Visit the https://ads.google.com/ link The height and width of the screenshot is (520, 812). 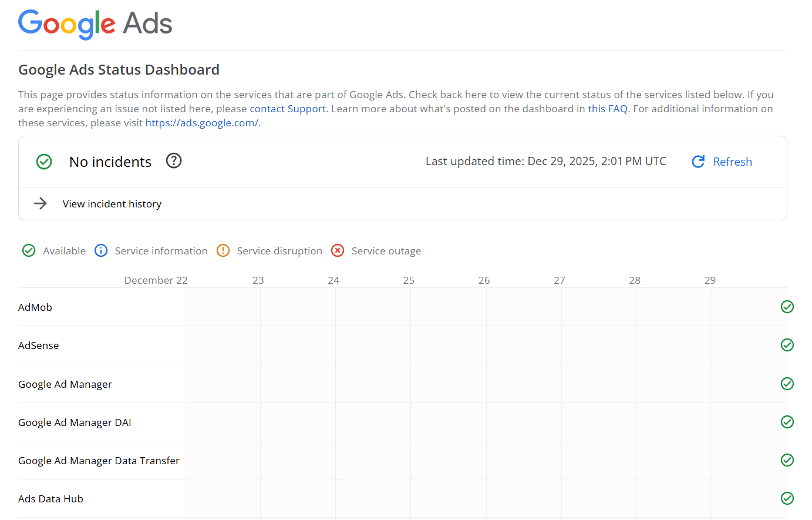(201, 122)
